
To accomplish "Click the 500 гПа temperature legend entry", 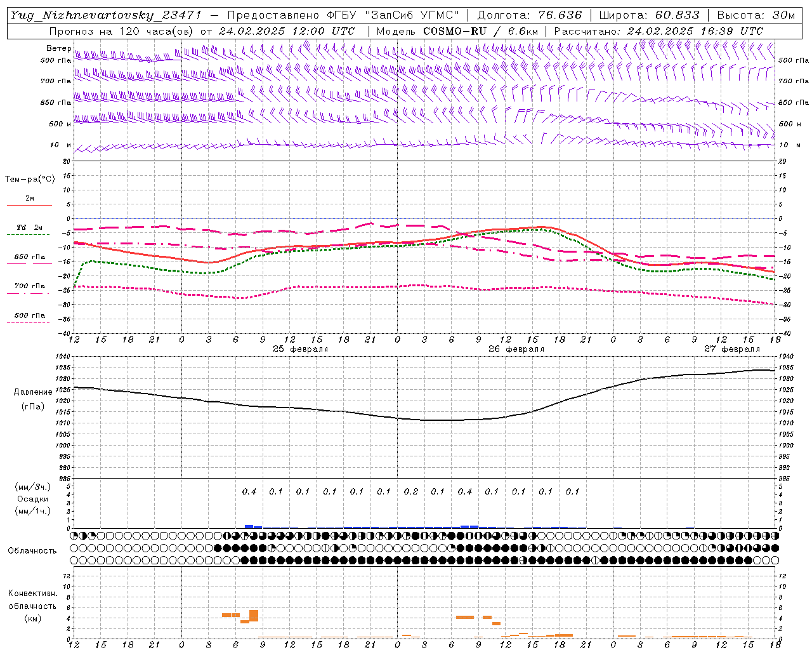I will [x=30, y=315].
